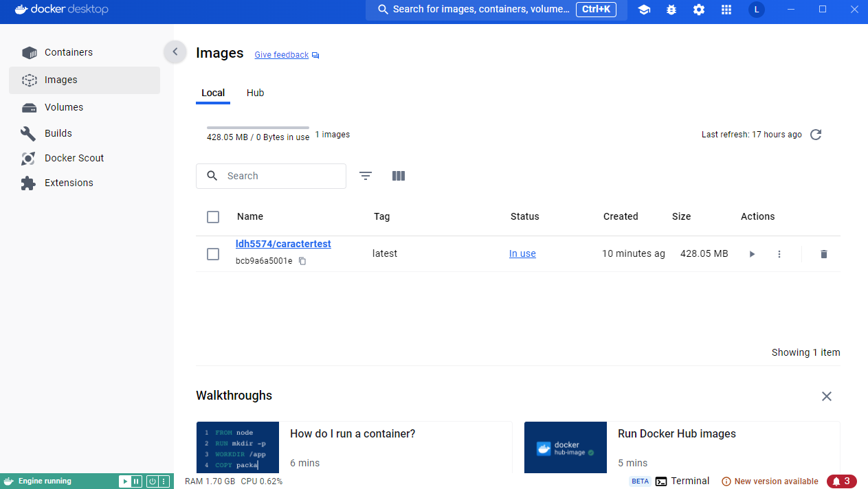Open more actions menu for caractertest image
The image size is (868, 489).
(779, 254)
